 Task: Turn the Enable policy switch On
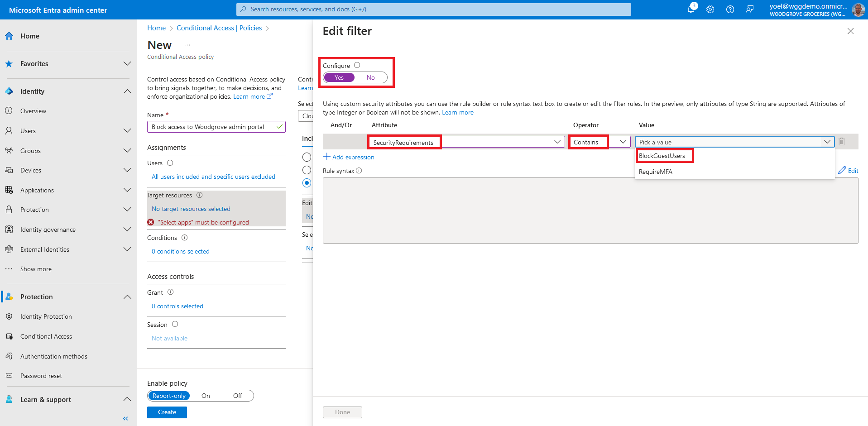point(206,396)
